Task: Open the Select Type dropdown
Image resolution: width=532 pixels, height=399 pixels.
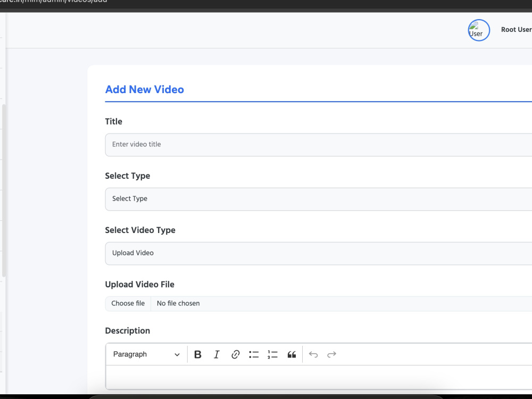Action: [x=318, y=199]
